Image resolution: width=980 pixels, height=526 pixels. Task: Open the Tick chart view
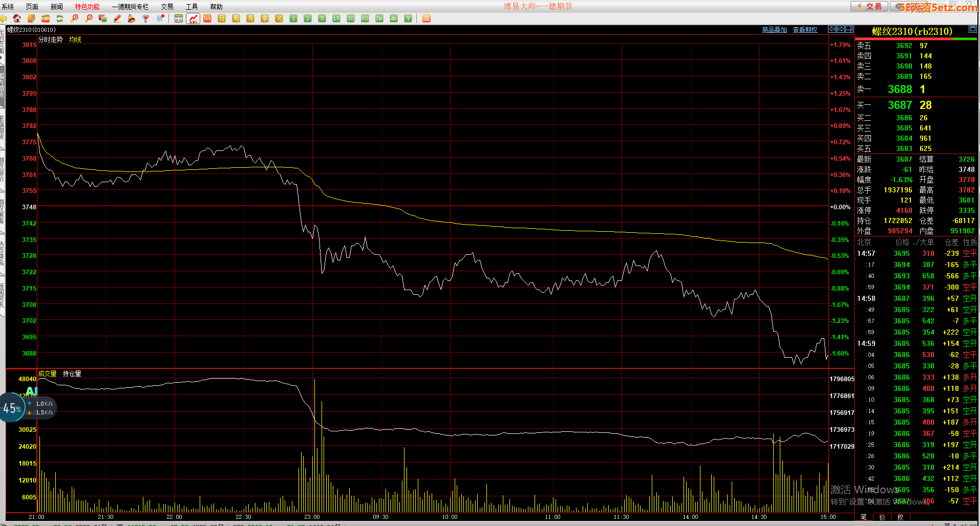click(207, 18)
